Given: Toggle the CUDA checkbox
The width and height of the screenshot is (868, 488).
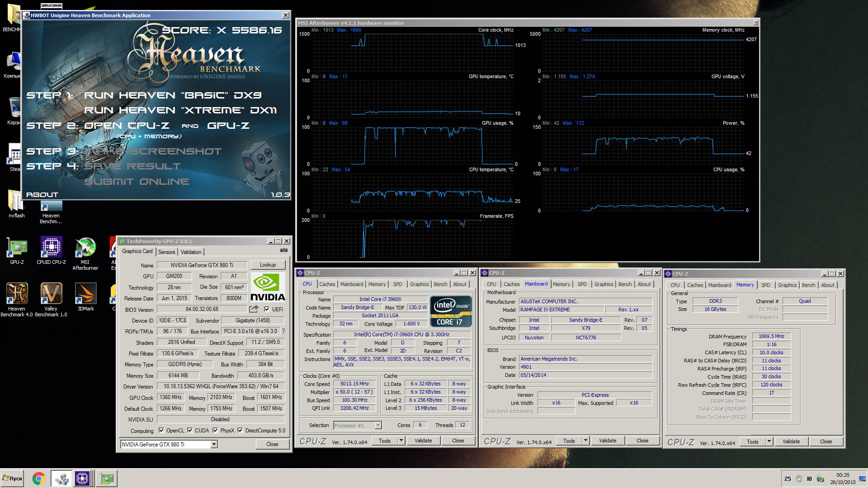Looking at the screenshot, I should pos(190,431).
